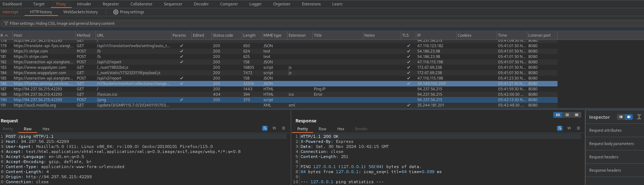This screenshot has width=644, height=185.
Task: Go to the Comparer tab
Action: (x=229, y=4)
